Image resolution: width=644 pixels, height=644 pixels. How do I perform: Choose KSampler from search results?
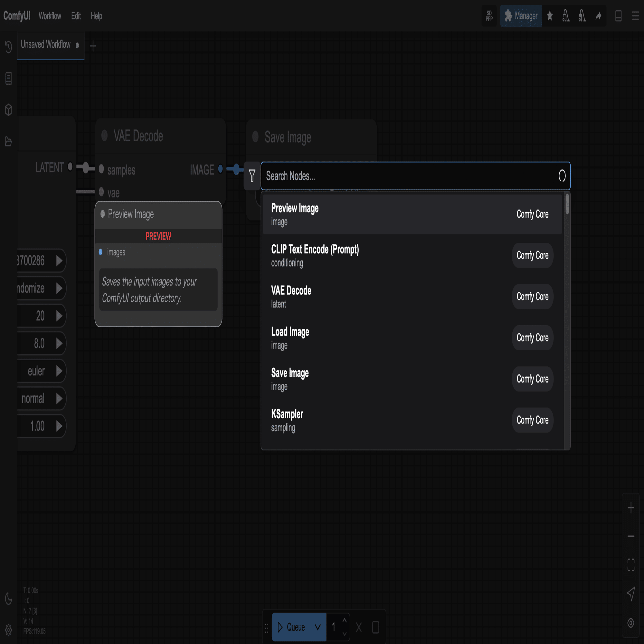pos(412,420)
